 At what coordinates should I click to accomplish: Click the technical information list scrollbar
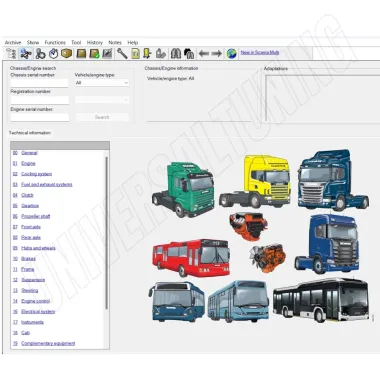pos(106,233)
